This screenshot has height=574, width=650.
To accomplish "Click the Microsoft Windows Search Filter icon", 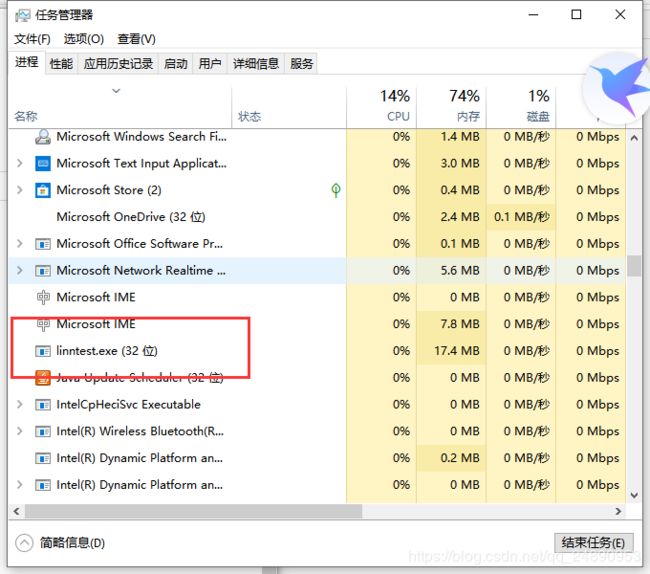I will click(x=43, y=137).
